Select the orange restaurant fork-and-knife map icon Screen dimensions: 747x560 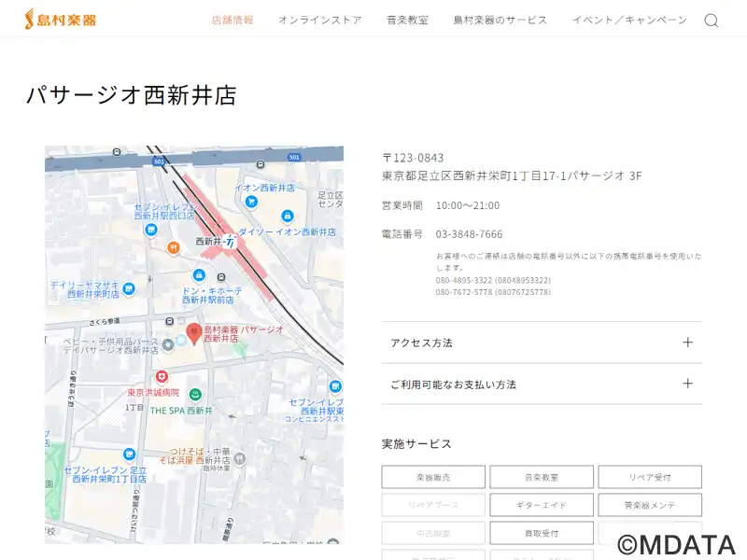(174, 247)
